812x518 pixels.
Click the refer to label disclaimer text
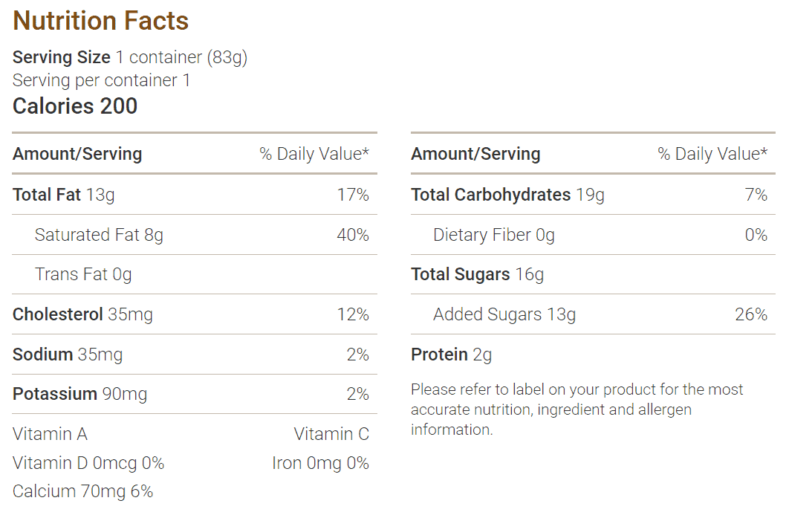pos(577,409)
